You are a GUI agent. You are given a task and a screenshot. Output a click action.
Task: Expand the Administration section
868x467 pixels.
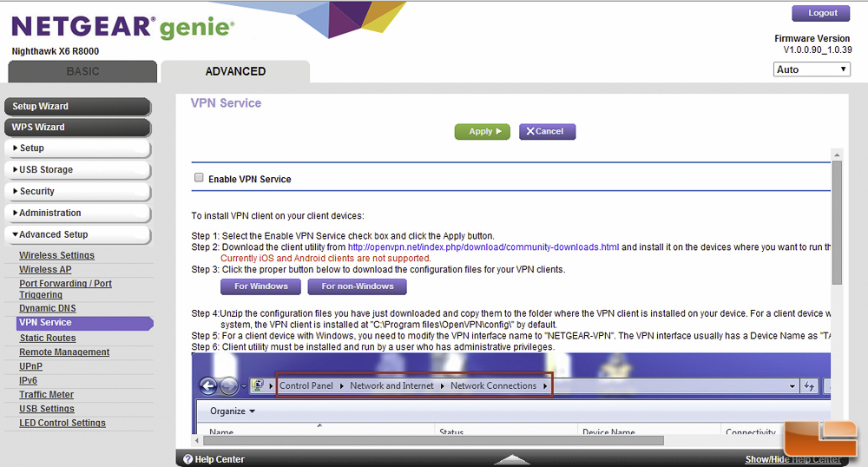(77, 213)
